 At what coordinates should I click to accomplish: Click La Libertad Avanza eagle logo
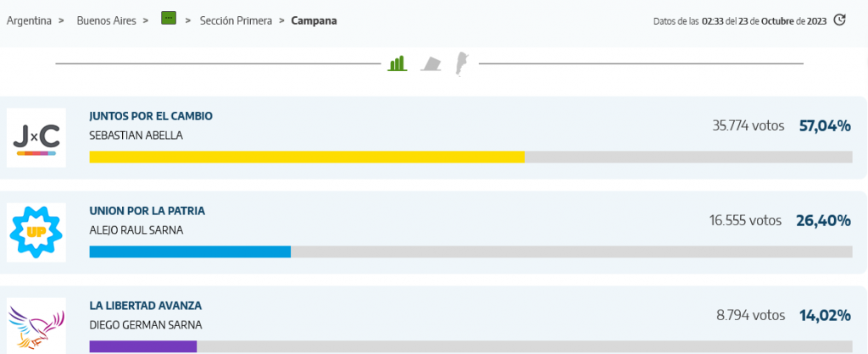pos(36,326)
